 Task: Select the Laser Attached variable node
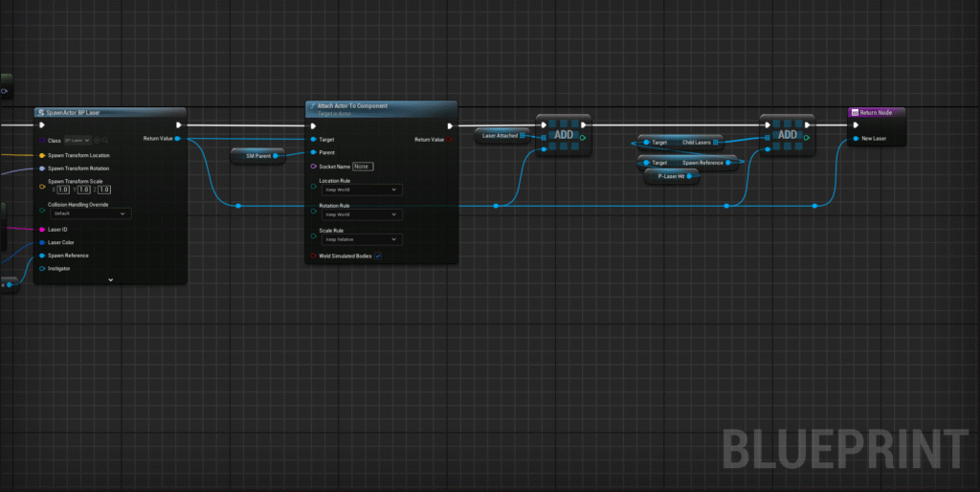point(502,136)
